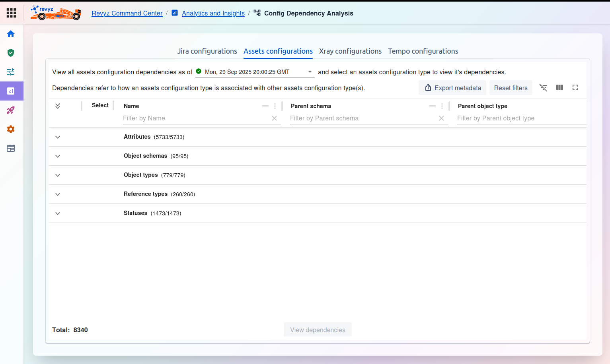Toggle fullscreen view of the table
Image resolution: width=610 pixels, height=364 pixels.
pyautogui.click(x=575, y=88)
